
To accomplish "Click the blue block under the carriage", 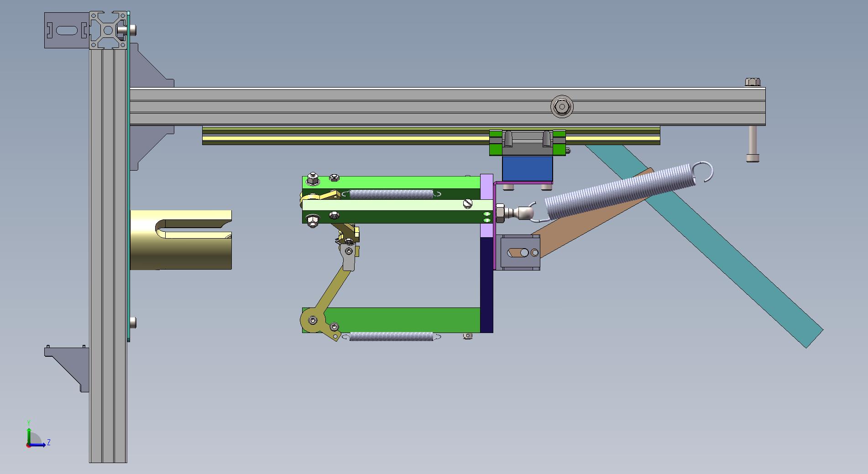I will [x=528, y=169].
